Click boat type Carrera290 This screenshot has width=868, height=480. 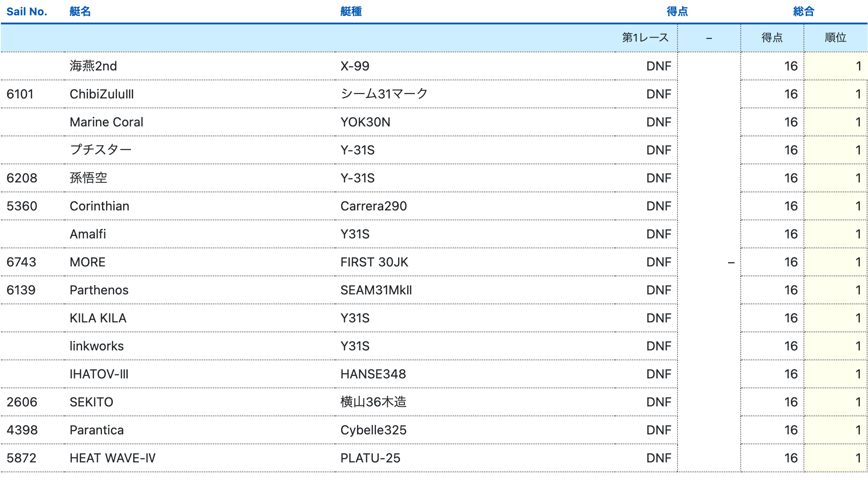coord(373,206)
